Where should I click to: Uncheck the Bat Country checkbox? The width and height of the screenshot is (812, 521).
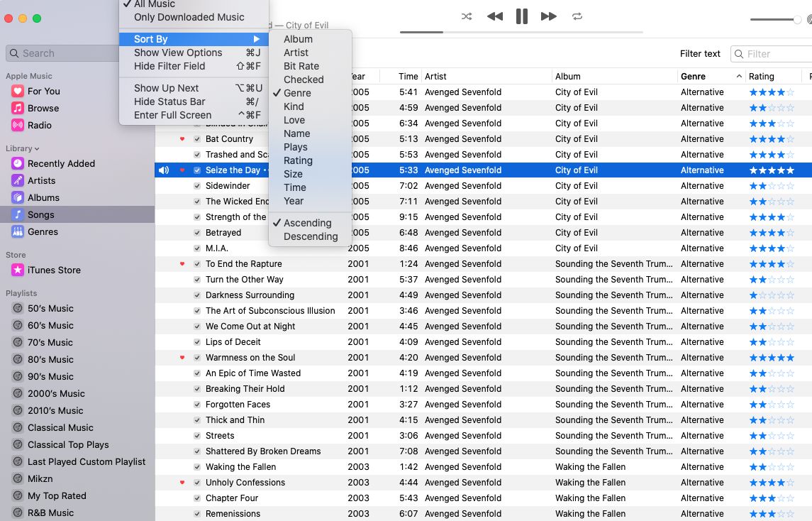(196, 139)
